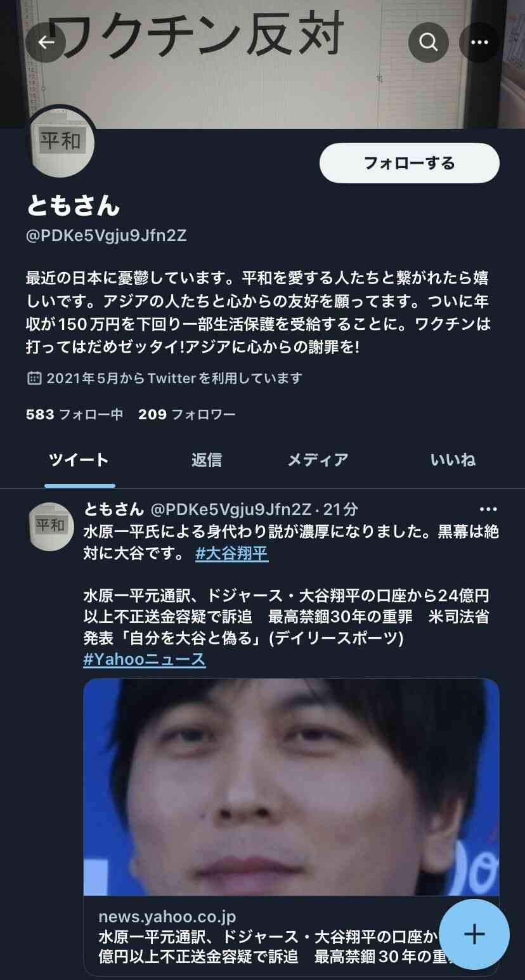Open the three-dot profile options menu
525x980 pixels.
point(479,42)
